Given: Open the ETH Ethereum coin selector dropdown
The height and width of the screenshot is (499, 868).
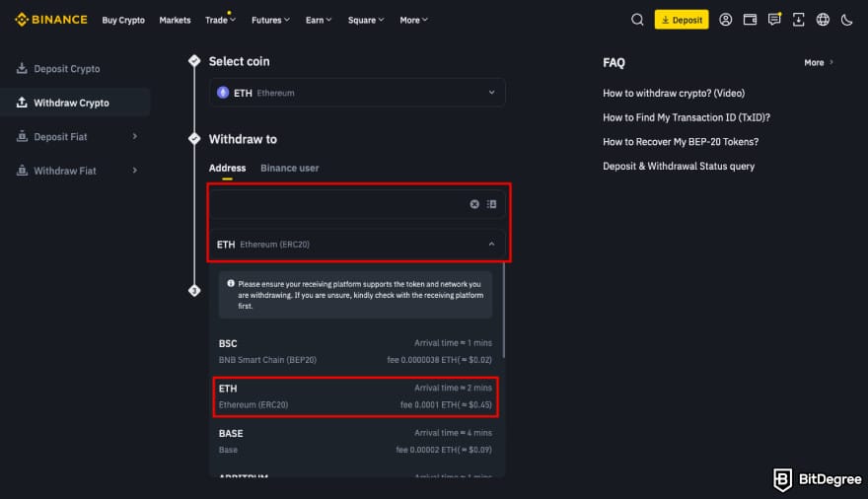Looking at the screenshot, I should tap(357, 93).
